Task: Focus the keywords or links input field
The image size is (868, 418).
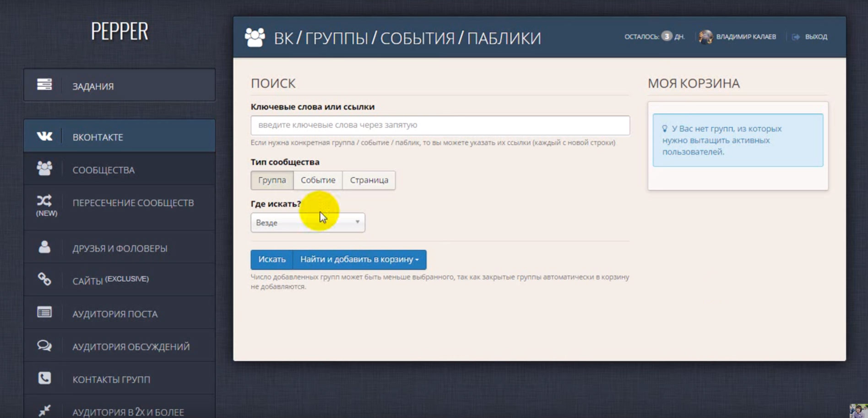Action: (440, 125)
